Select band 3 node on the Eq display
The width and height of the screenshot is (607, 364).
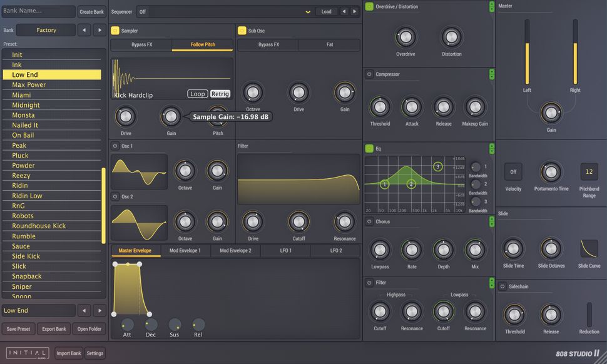tap(439, 167)
